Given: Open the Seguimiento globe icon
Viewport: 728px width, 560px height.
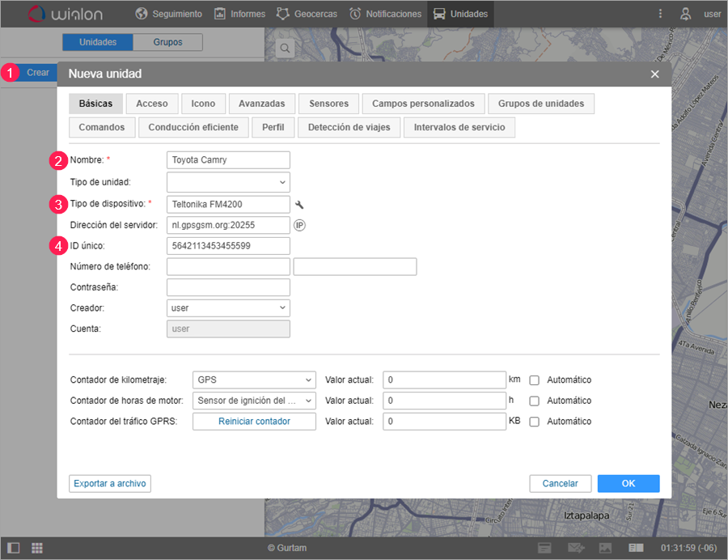Looking at the screenshot, I should coord(141,14).
